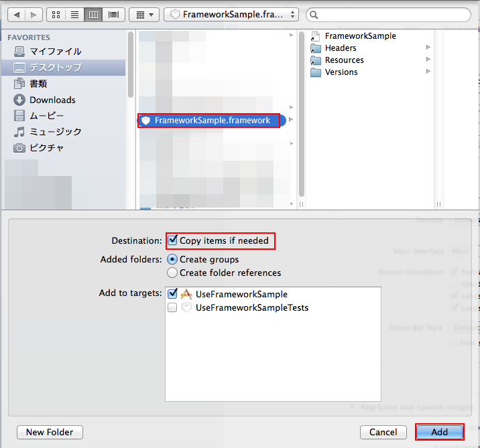Image resolution: width=480 pixels, height=448 pixels.
Task: Open the item arrangement dropdown
Action: [144, 15]
